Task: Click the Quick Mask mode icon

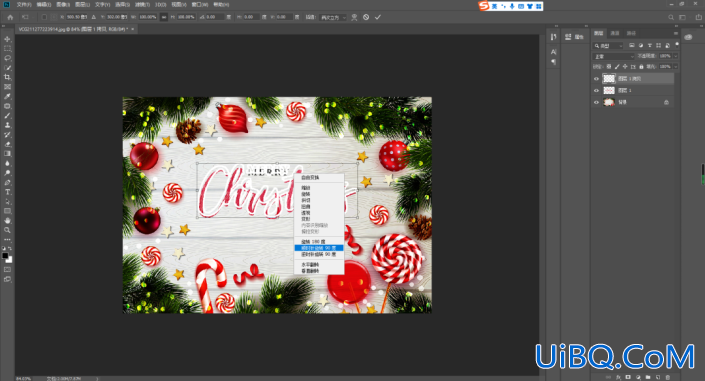Action: (x=8, y=269)
